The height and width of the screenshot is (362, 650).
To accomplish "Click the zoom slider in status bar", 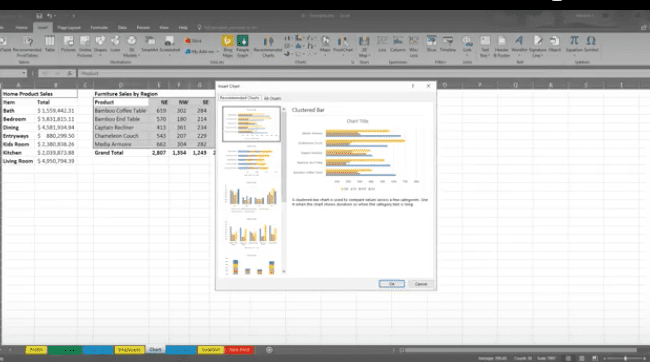I will (x=625, y=358).
